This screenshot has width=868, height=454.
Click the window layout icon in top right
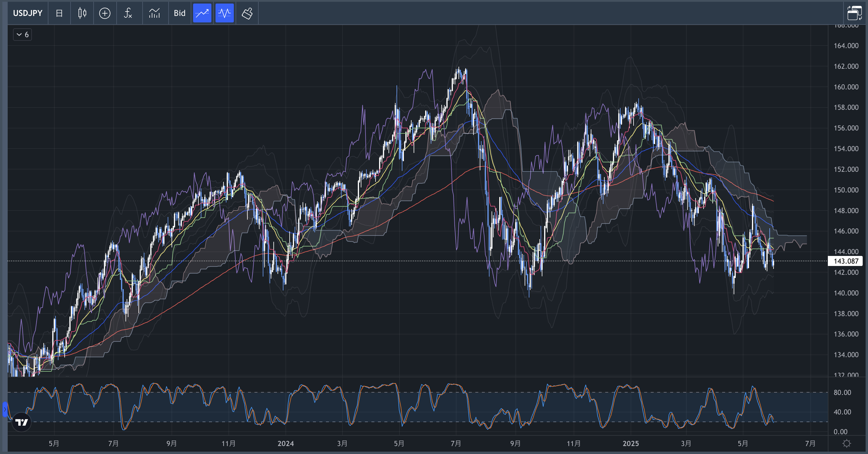854,13
